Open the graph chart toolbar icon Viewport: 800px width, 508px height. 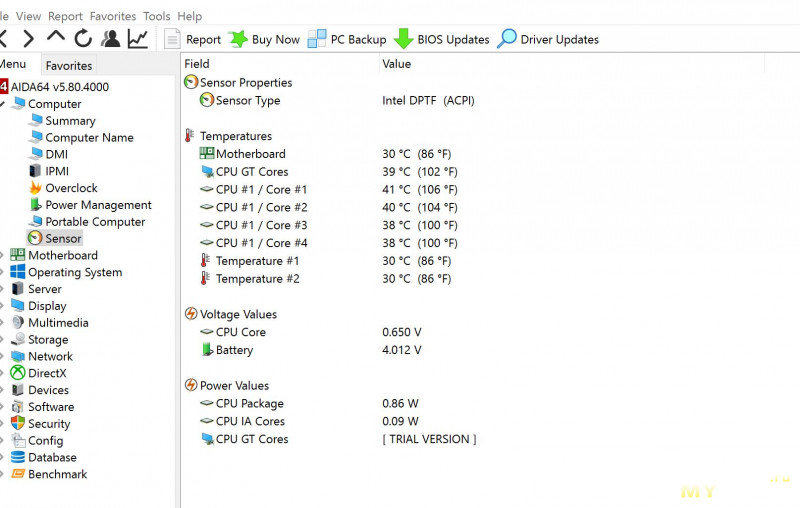[138, 39]
